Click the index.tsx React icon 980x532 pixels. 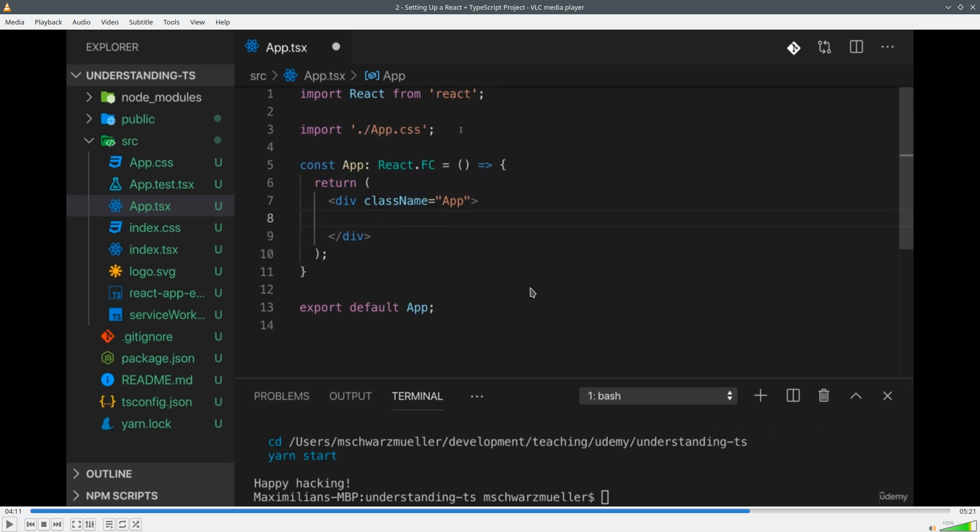coord(116,249)
